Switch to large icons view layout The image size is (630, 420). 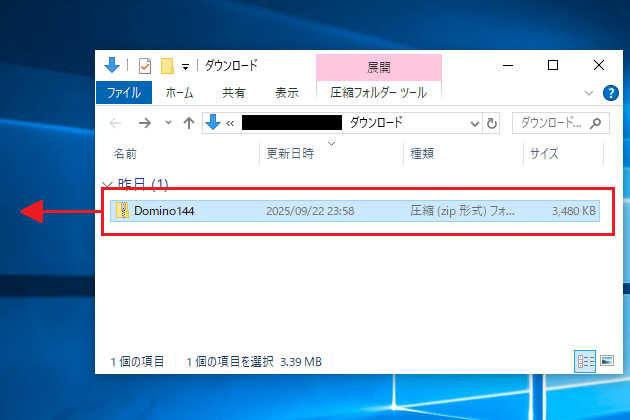[605, 360]
